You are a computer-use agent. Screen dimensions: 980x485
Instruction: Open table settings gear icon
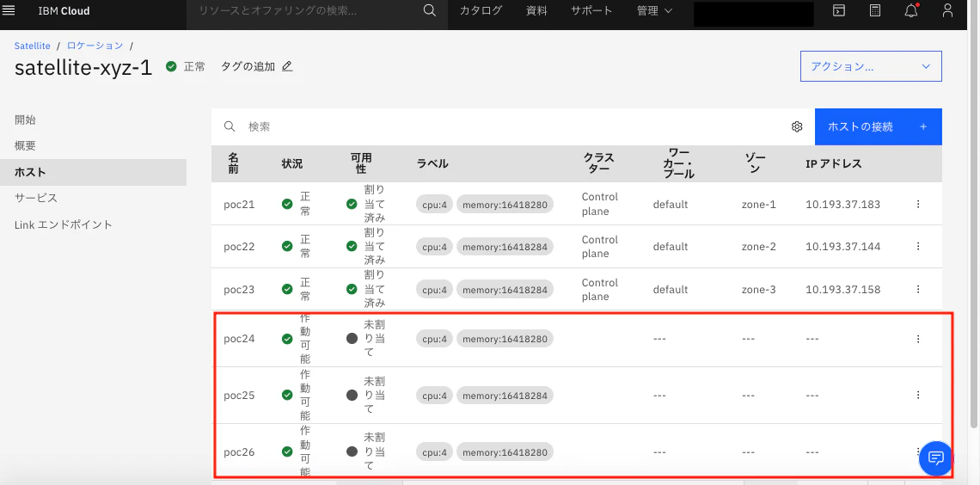coord(797,127)
